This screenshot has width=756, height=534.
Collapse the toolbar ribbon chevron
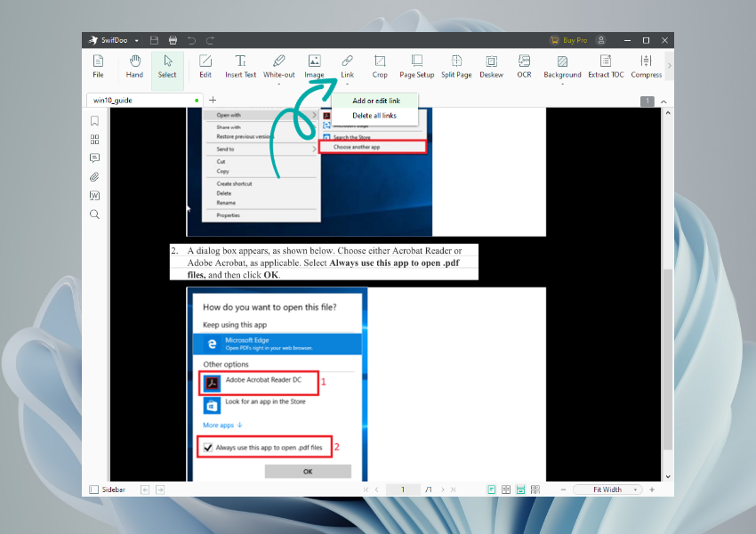tap(664, 101)
